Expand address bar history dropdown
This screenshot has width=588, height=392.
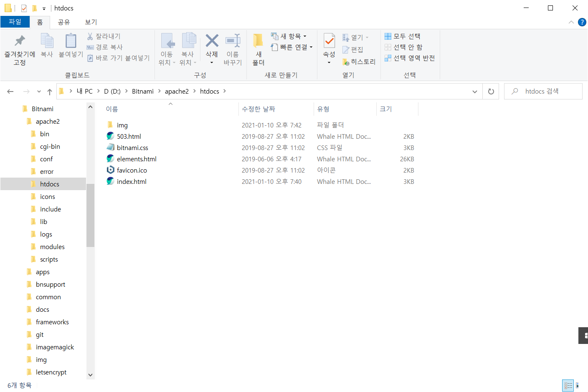pyautogui.click(x=475, y=92)
